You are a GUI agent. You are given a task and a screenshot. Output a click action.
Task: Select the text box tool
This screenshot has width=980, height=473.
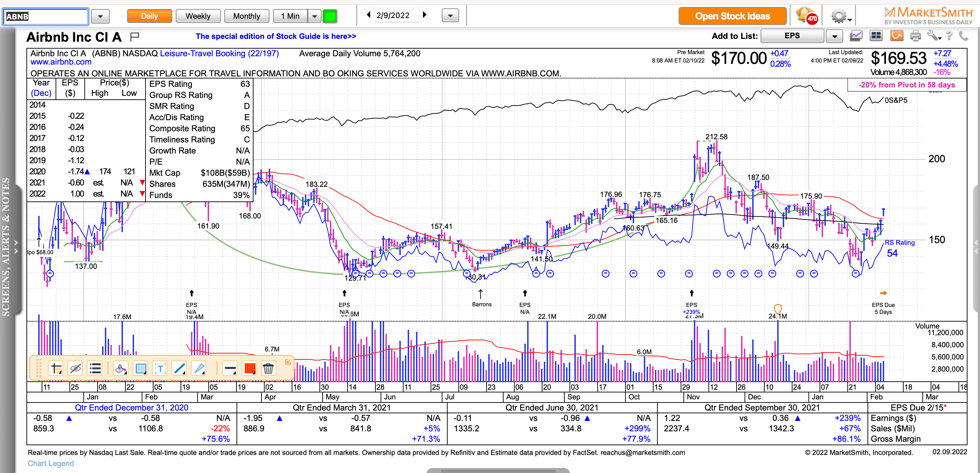point(160,368)
